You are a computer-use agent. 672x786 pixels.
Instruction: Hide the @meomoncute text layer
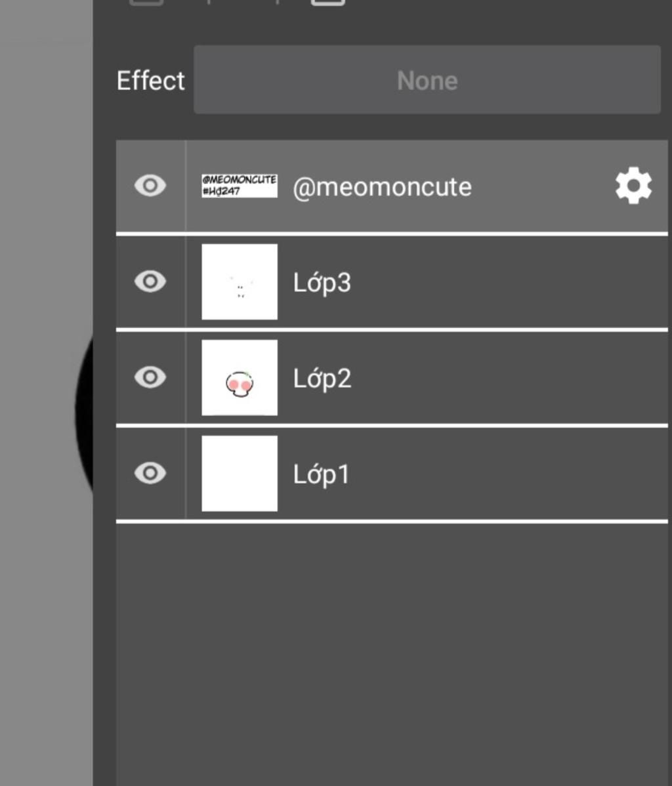[x=150, y=186]
